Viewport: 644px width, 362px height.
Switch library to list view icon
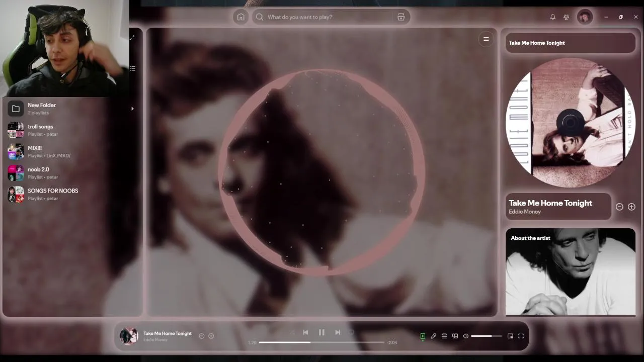pos(132,68)
